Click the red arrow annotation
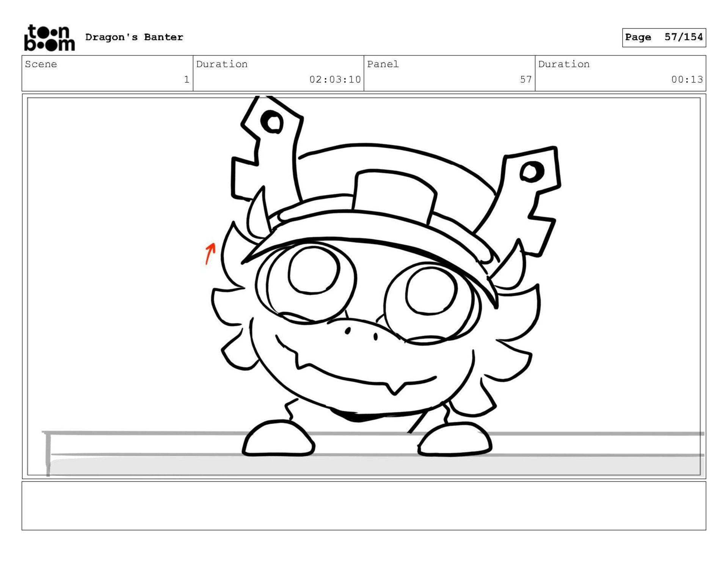 [210, 254]
